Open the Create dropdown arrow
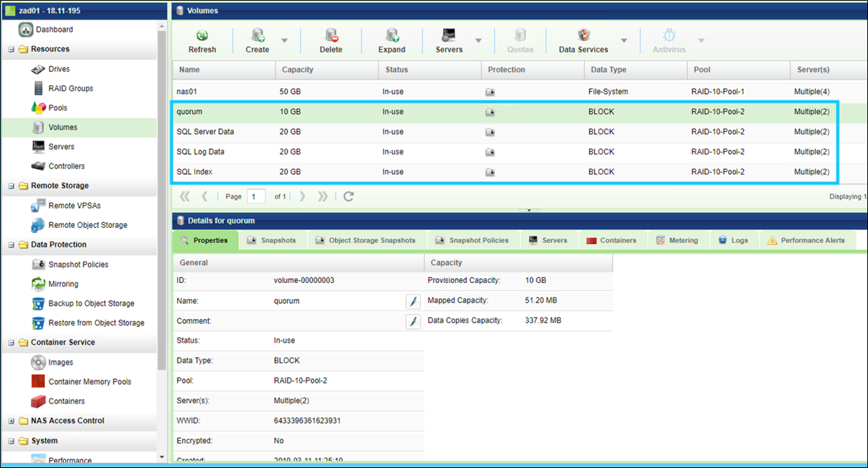Viewport: 868px width, 468px height. pos(283,40)
